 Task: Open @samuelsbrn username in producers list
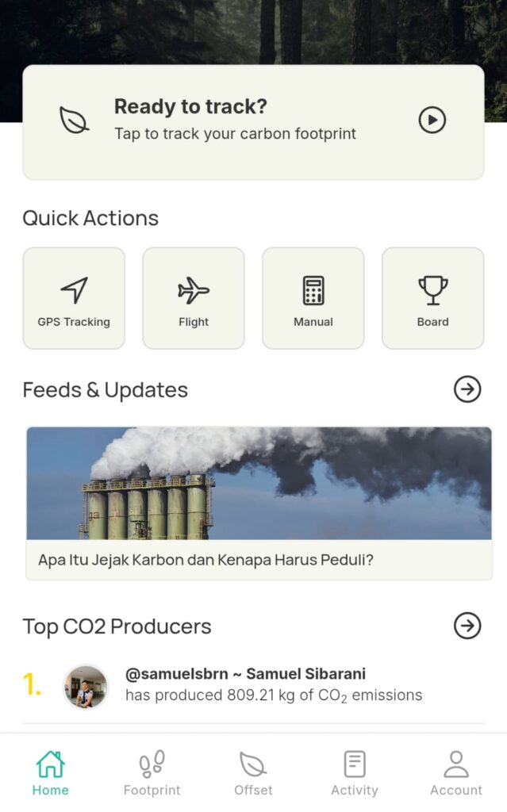pos(174,674)
